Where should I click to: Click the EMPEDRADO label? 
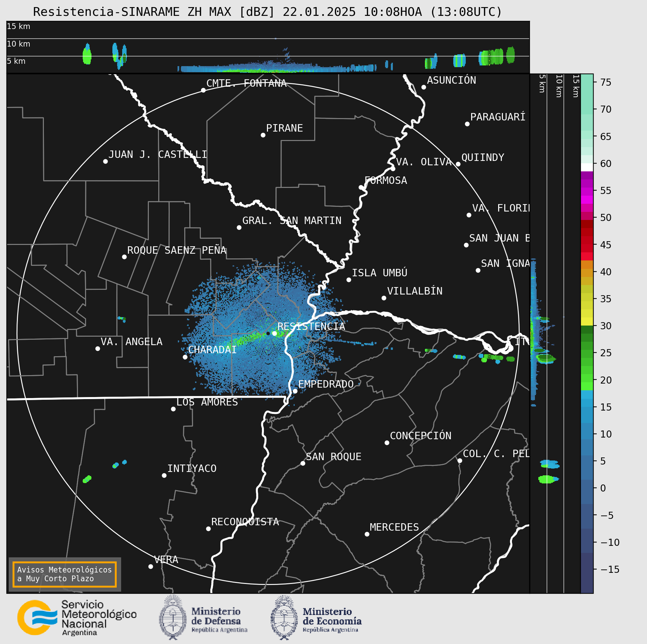326,384
